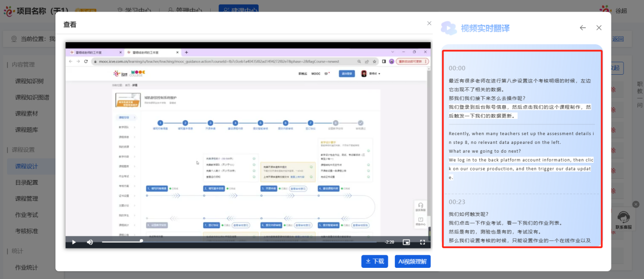Screen dimensions: 644x279
Task: Expand the 内容管理 sidebar section
Action: 23,65
